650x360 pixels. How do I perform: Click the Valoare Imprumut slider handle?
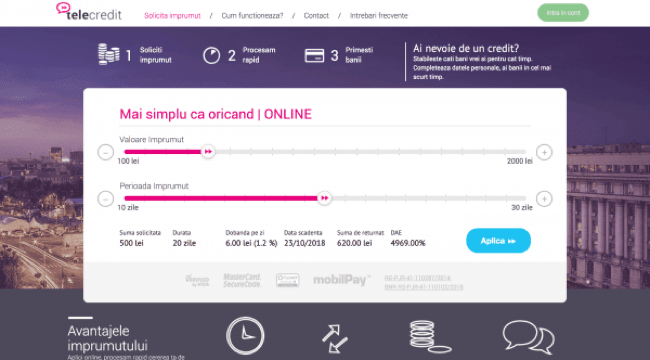pos(208,152)
